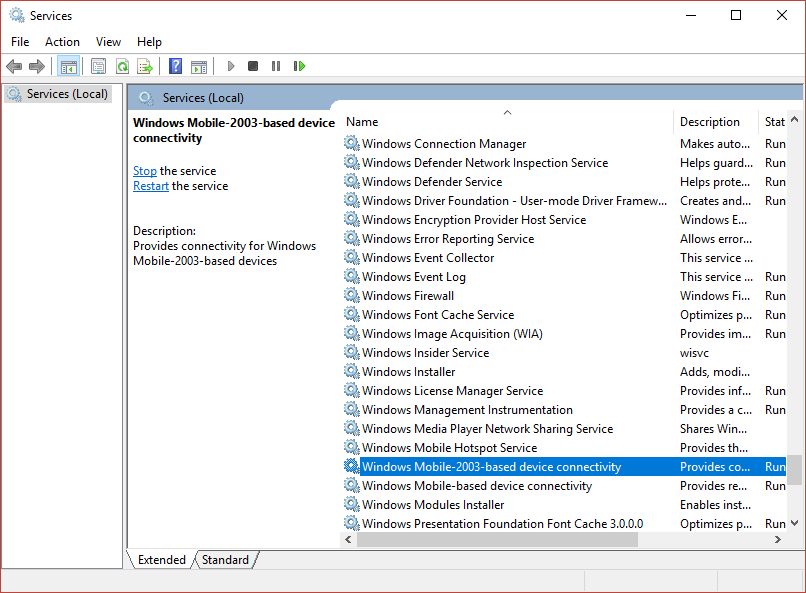Click the vertical scrollbar up arrow

coord(795,119)
